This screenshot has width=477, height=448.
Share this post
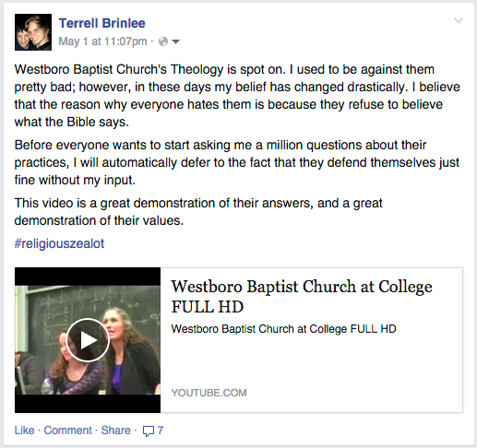point(115,430)
